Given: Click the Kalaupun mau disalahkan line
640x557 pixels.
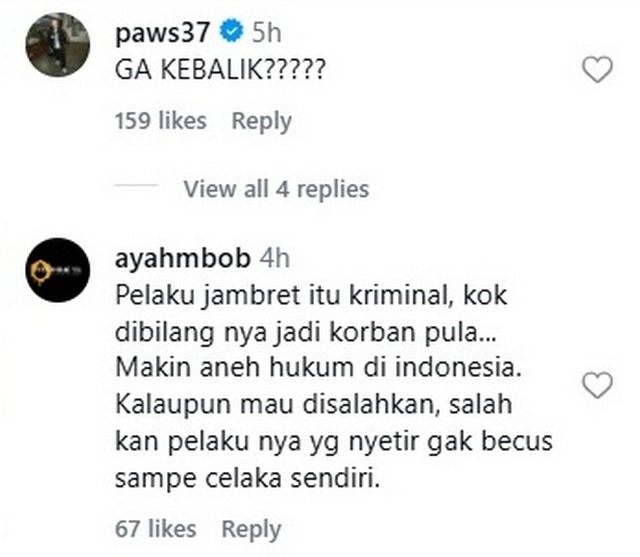Looking at the screenshot, I should (313, 404).
